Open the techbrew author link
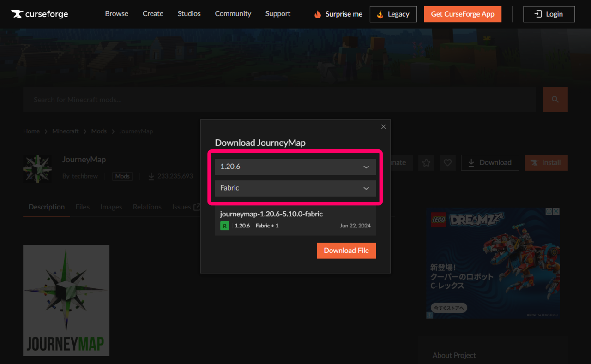The height and width of the screenshot is (364, 591). click(85, 176)
